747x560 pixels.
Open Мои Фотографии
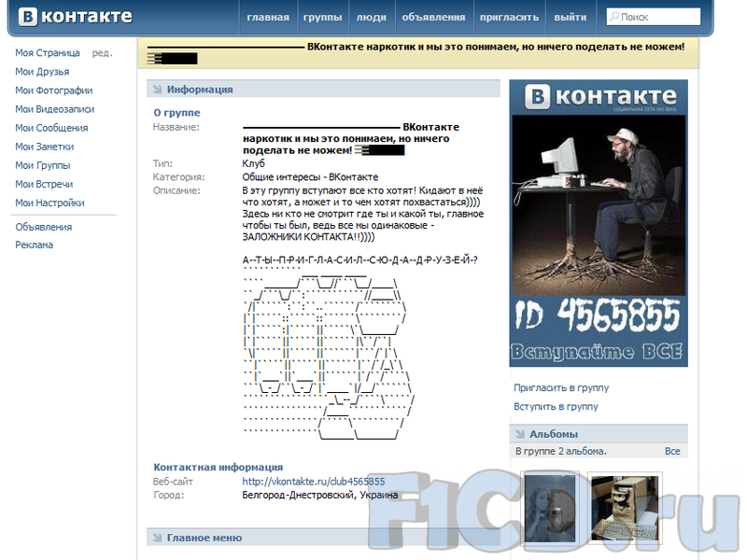tap(54, 91)
